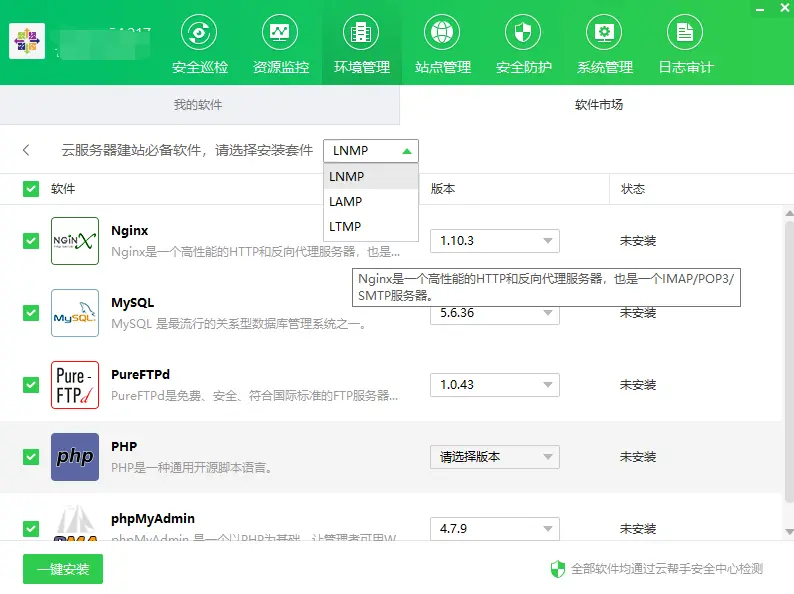Open 系统管理 system settings icon

(x=604, y=32)
